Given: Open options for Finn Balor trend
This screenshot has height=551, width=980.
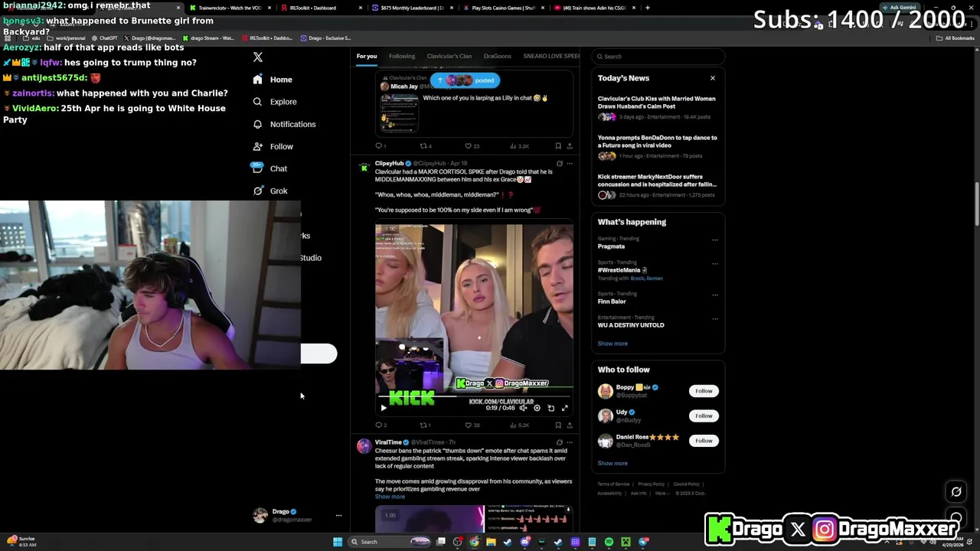Looking at the screenshot, I should click(715, 295).
